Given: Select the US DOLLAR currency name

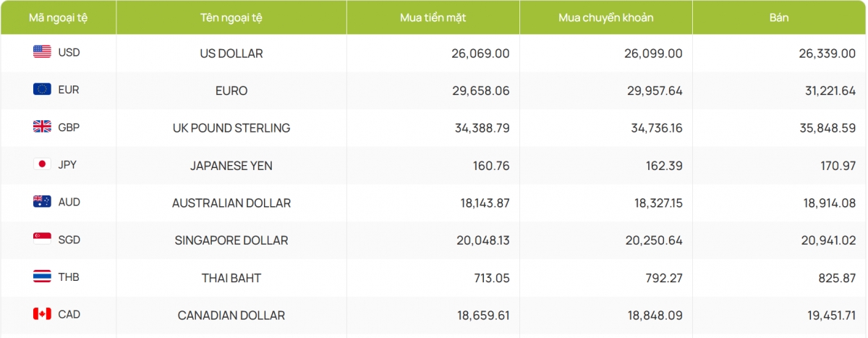Looking at the screenshot, I should 231,54.
